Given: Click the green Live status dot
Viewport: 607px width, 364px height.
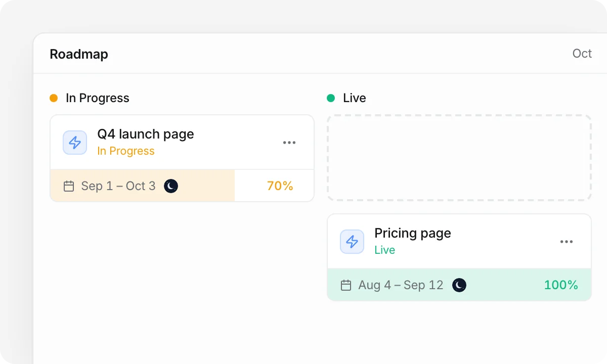Looking at the screenshot, I should (x=331, y=98).
